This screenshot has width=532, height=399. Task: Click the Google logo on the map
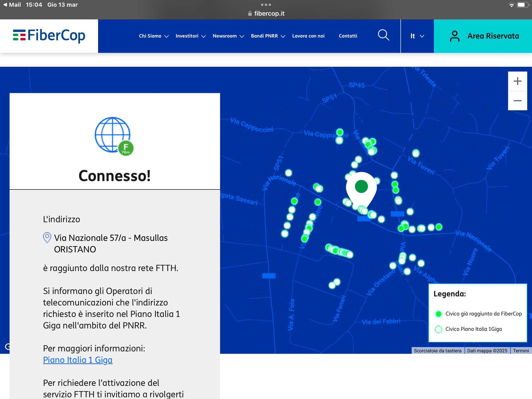7,347
